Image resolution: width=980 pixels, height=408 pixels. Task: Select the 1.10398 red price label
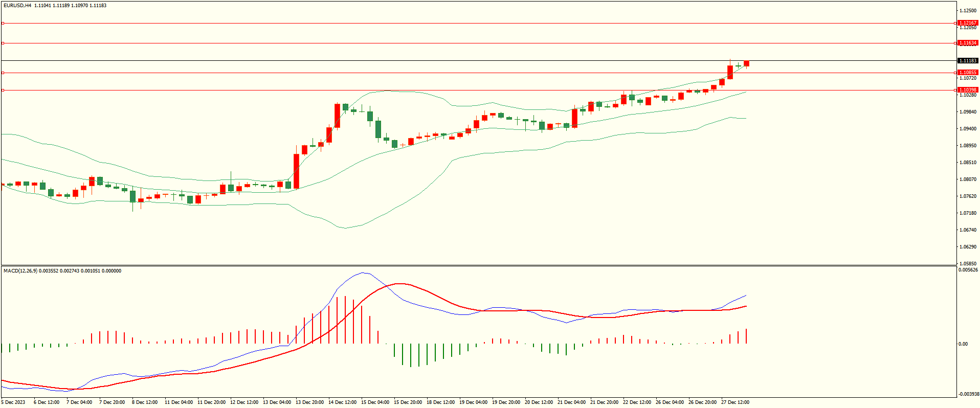click(x=968, y=90)
